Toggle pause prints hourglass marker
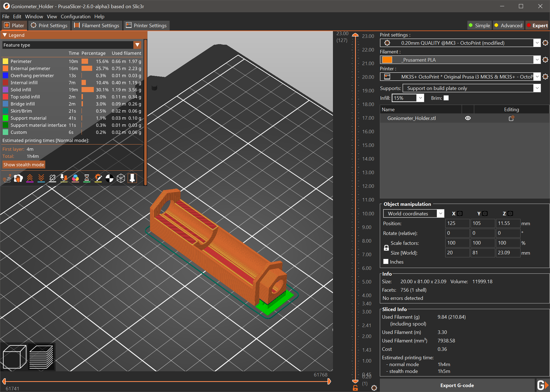 click(x=87, y=178)
